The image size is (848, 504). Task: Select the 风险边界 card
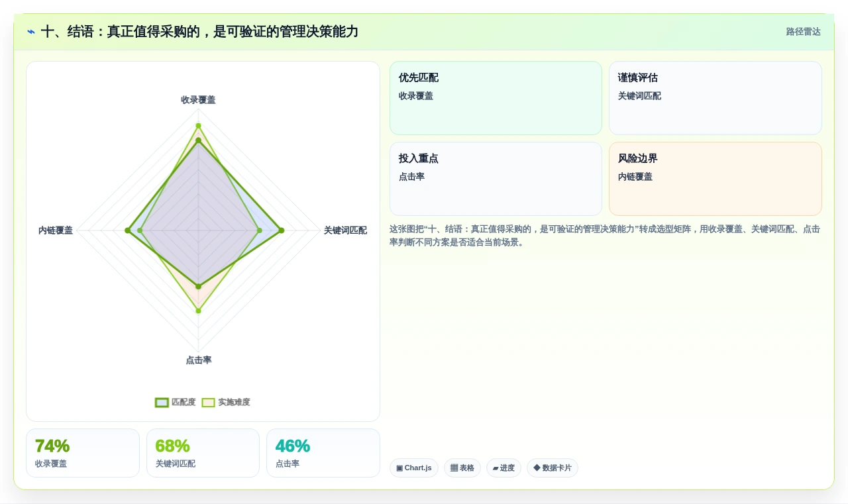715,179
